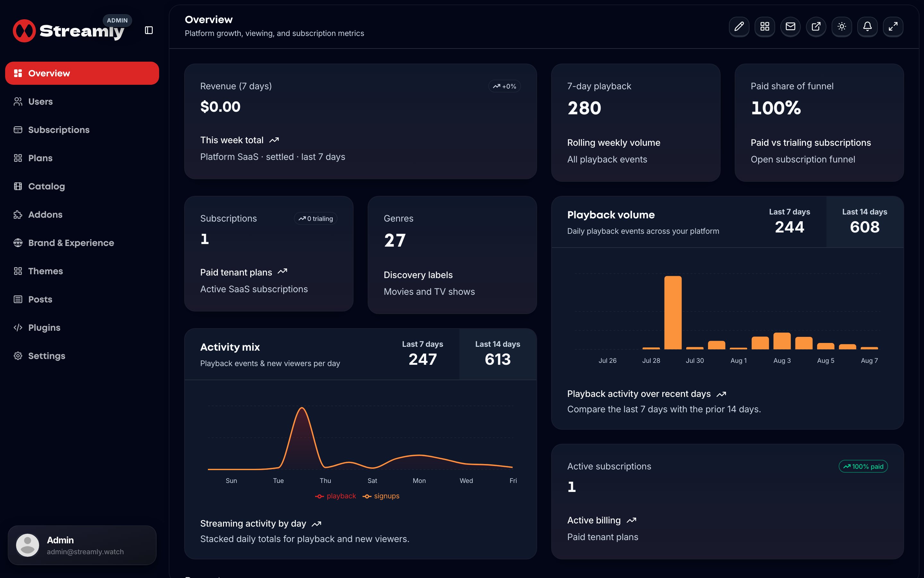Open the Admin account card
Screen dimensions: 924x578
[82, 545]
